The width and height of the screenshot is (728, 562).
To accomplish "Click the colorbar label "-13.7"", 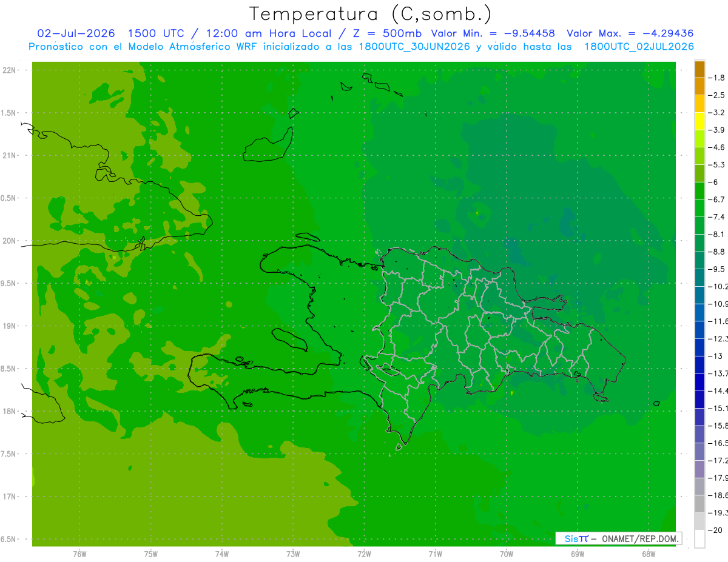I will 719,373.
